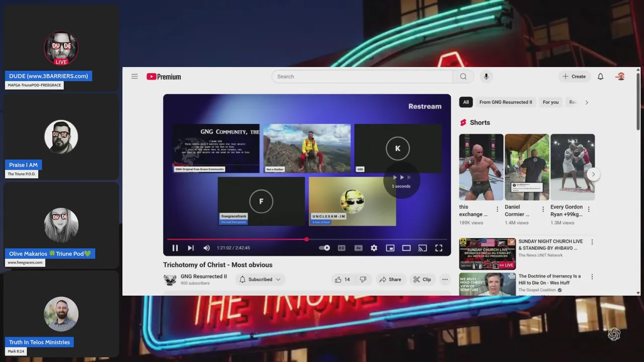Dislike the video

point(363,280)
